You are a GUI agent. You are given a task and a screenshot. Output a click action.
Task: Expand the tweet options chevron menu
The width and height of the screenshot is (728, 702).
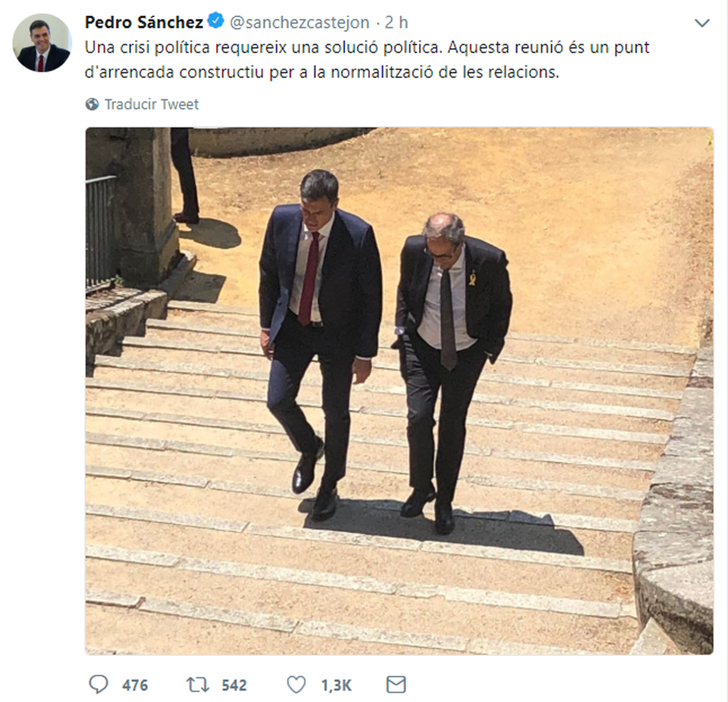(702, 23)
